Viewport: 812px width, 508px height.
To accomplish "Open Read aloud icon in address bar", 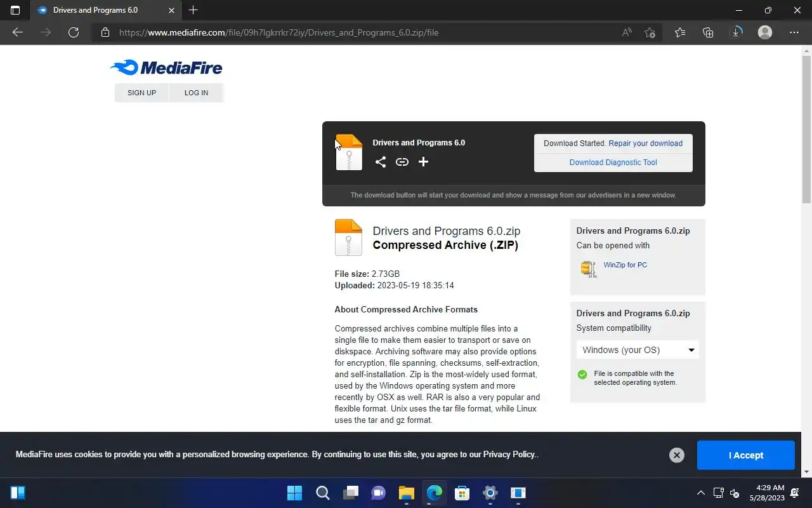I will pyautogui.click(x=627, y=32).
